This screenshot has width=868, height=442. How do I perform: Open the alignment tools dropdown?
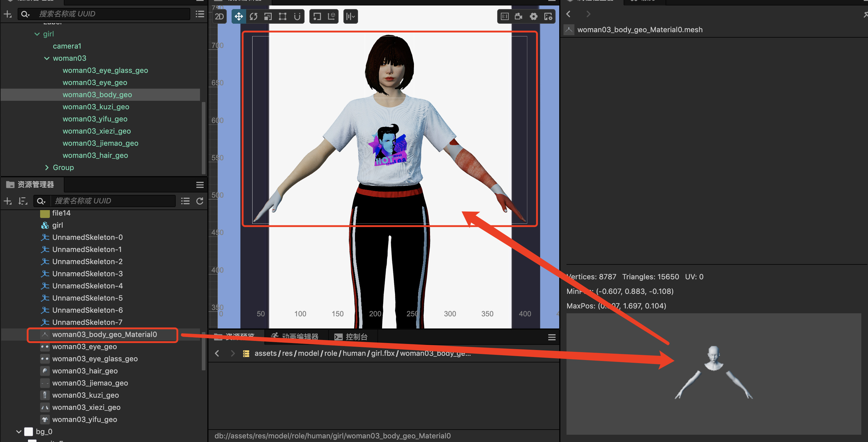[350, 16]
